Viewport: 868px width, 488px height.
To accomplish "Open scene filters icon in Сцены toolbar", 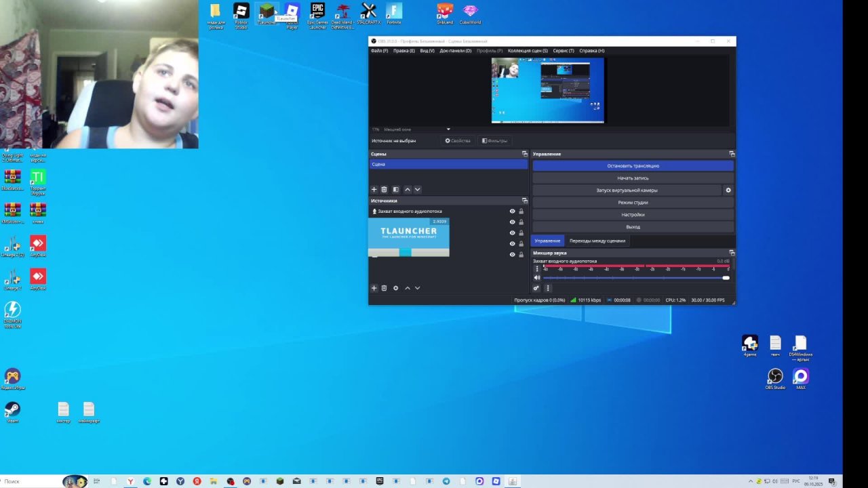I will 396,190.
